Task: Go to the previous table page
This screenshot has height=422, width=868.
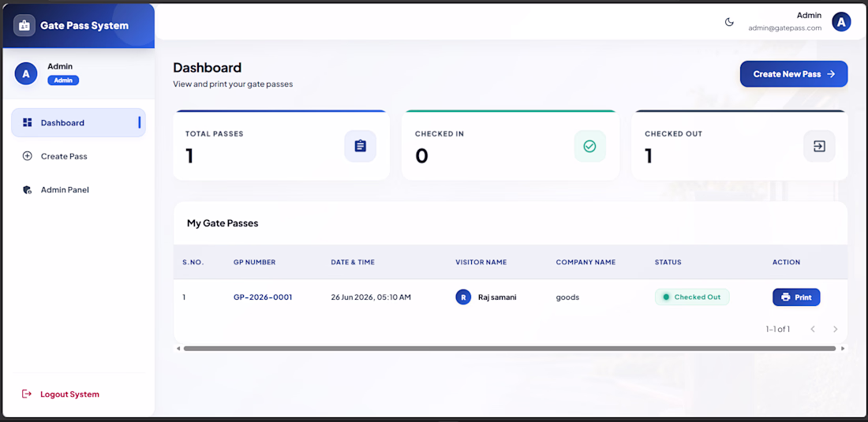Action: [813, 329]
